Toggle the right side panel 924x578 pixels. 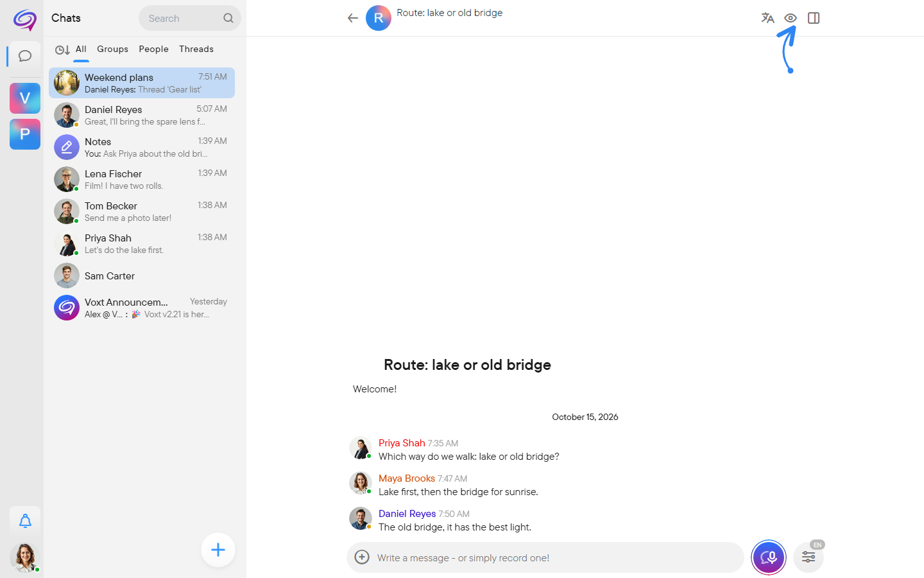814,18
